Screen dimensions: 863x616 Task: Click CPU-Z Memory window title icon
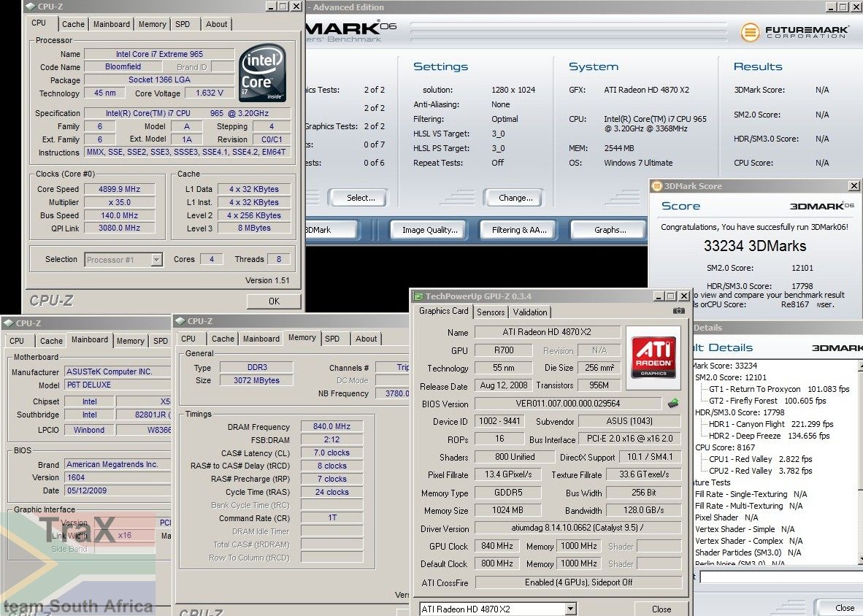click(180, 321)
